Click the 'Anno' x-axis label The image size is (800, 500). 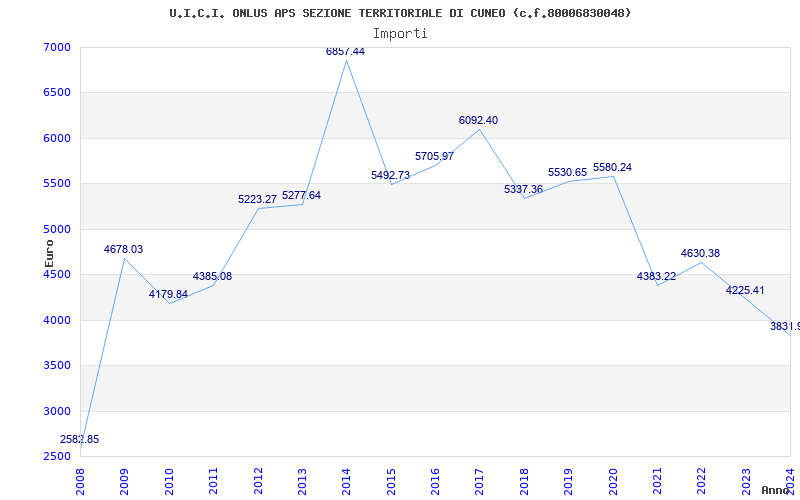(x=776, y=490)
